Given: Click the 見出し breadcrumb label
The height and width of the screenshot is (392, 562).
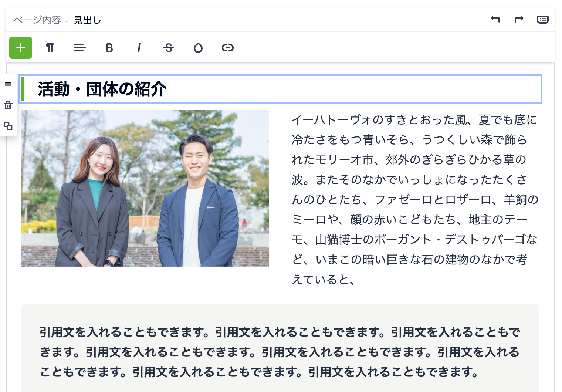Looking at the screenshot, I should [x=87, y=20].
